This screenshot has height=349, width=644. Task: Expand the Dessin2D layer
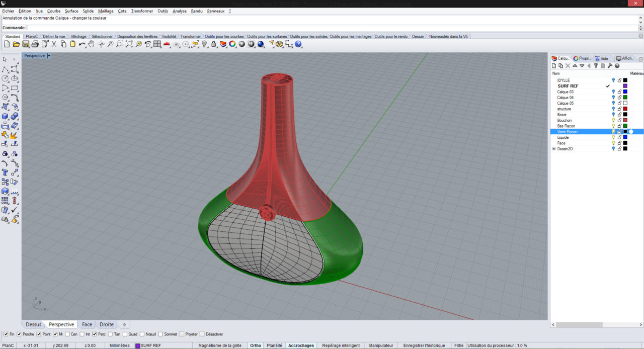[x=554, y=149]
